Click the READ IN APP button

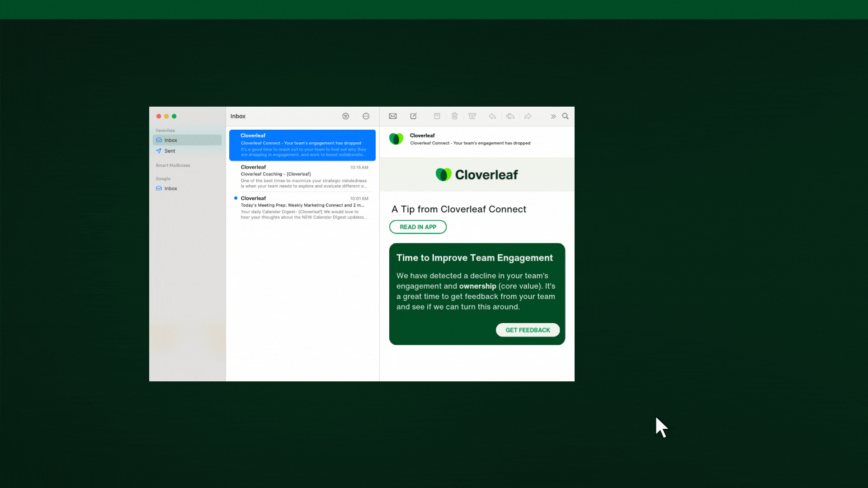click(x=418, y=227)
